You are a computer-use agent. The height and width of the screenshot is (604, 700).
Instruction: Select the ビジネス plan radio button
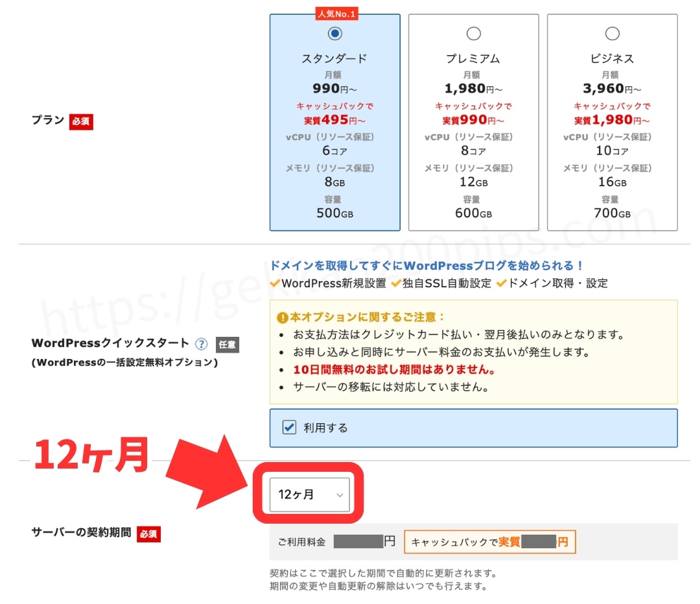[x=612, y=34]
